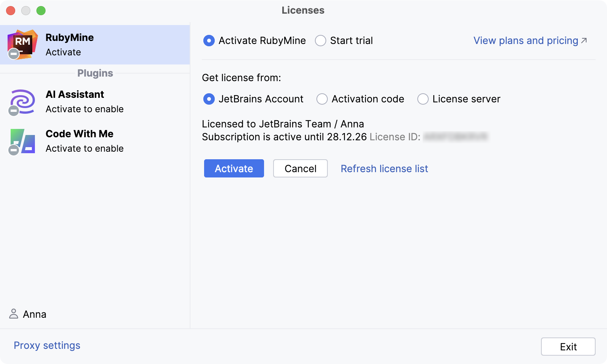
Task: Select License server option
Action: (423, 99)
